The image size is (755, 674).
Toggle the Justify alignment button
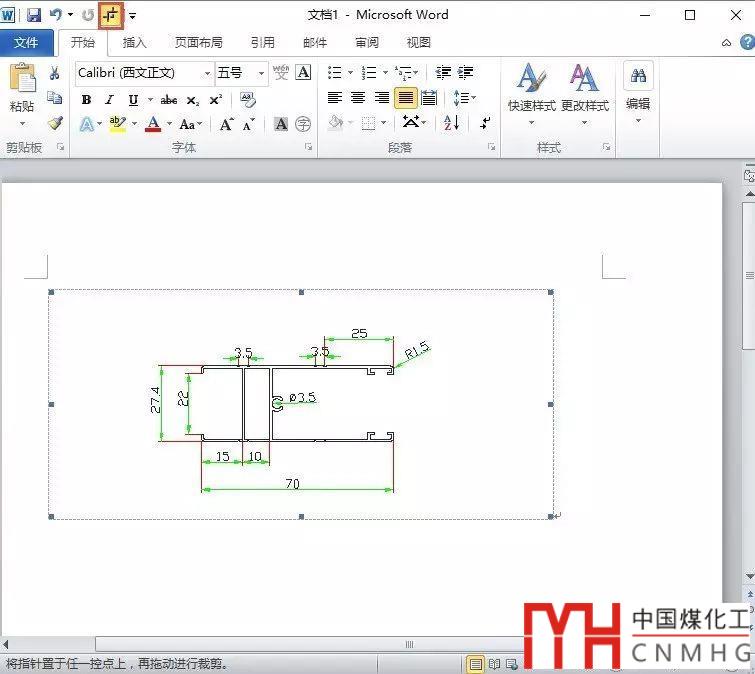[405, 98]
